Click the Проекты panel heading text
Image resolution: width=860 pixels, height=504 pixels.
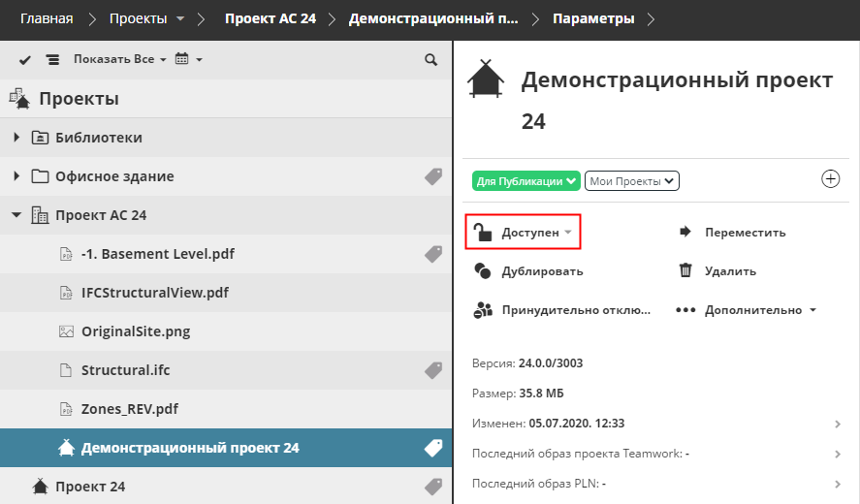point(79,99)
